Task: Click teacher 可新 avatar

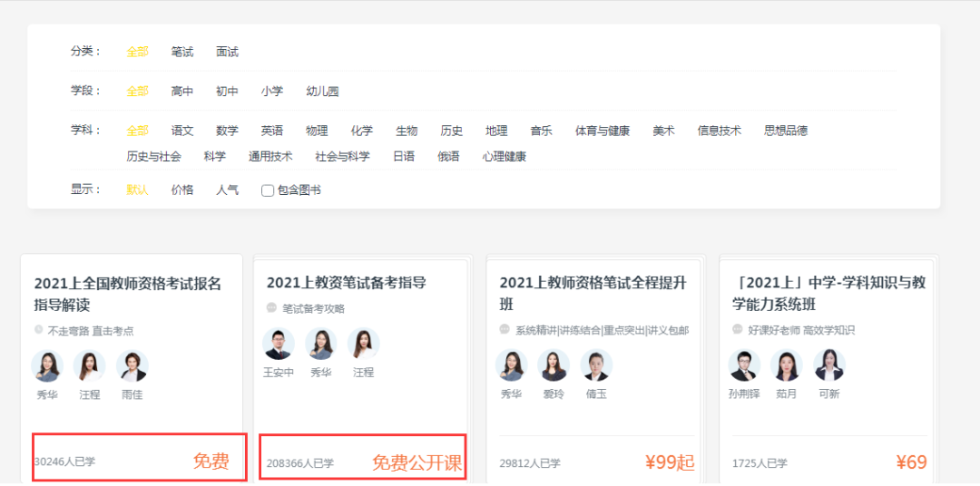Action: [828, 365]
